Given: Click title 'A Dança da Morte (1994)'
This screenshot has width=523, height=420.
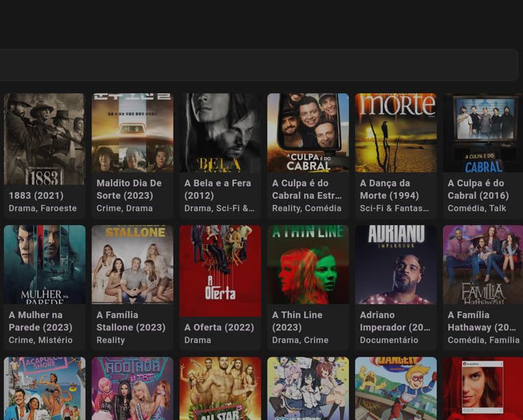Looking at the screenshot, I should 389,189.
